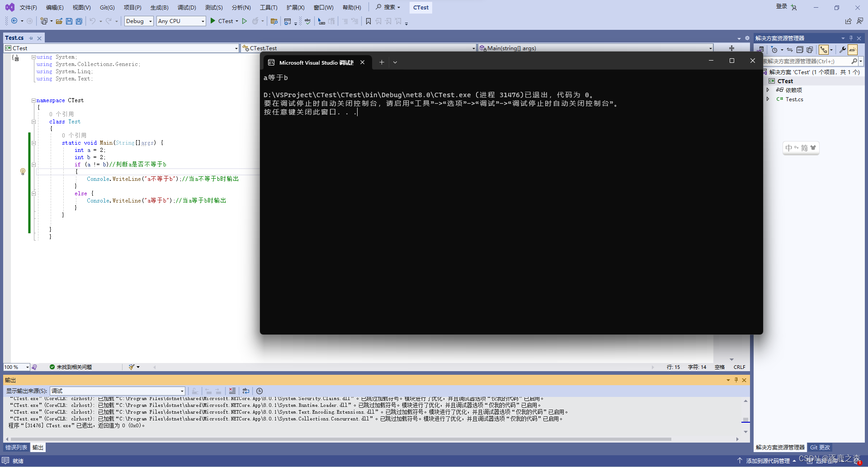The image size is (868, 467).
Task: Click the Show All Files icon in Solution Explorer
Action: 810,50
